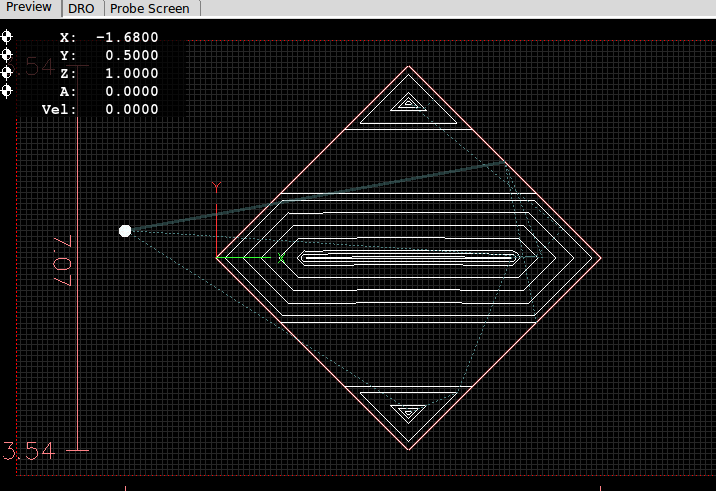The image size is (716, 491).
Task: Open the DRO tab
Action: click(x=81, y=8)
